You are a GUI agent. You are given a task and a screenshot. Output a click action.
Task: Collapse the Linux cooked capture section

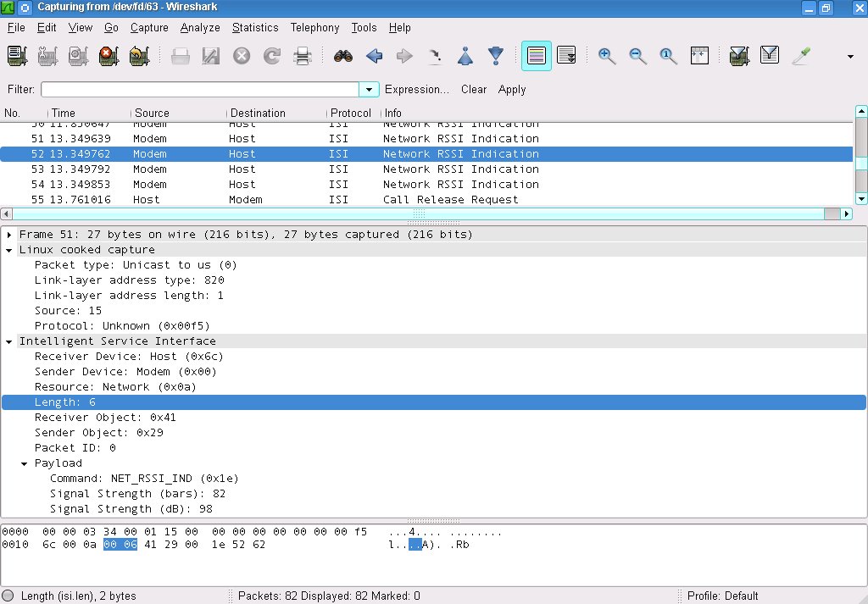pos(9,250)
